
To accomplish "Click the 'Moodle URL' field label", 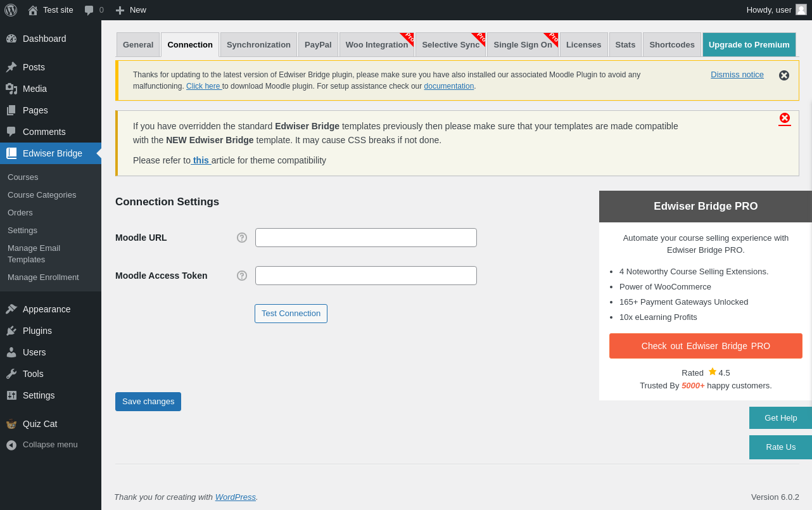I will (x=141, y=238).
